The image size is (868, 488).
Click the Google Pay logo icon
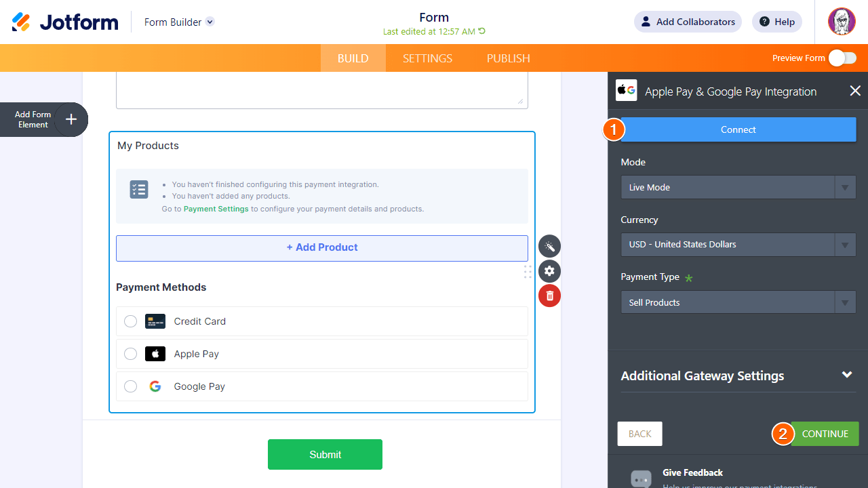[155, 386]
